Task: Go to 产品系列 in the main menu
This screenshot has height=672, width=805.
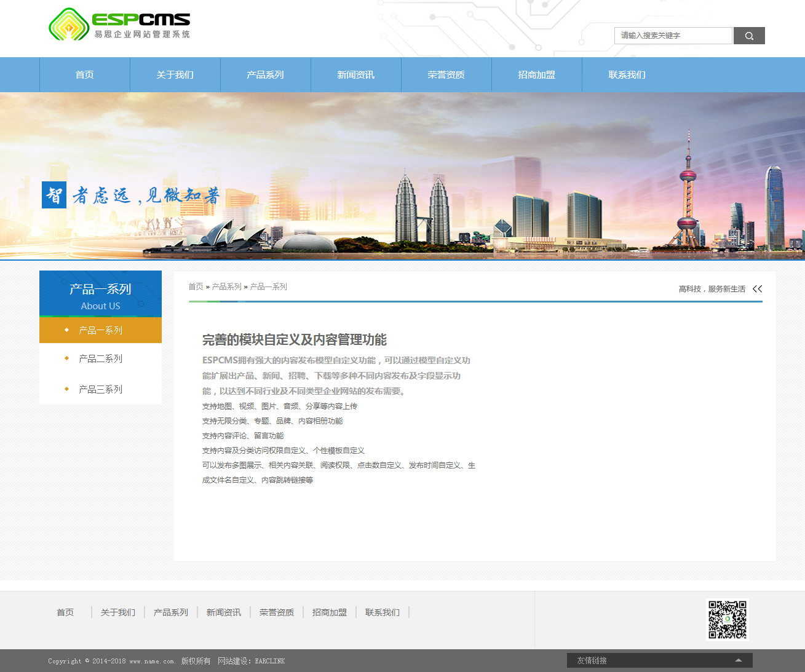Action: 266,75
